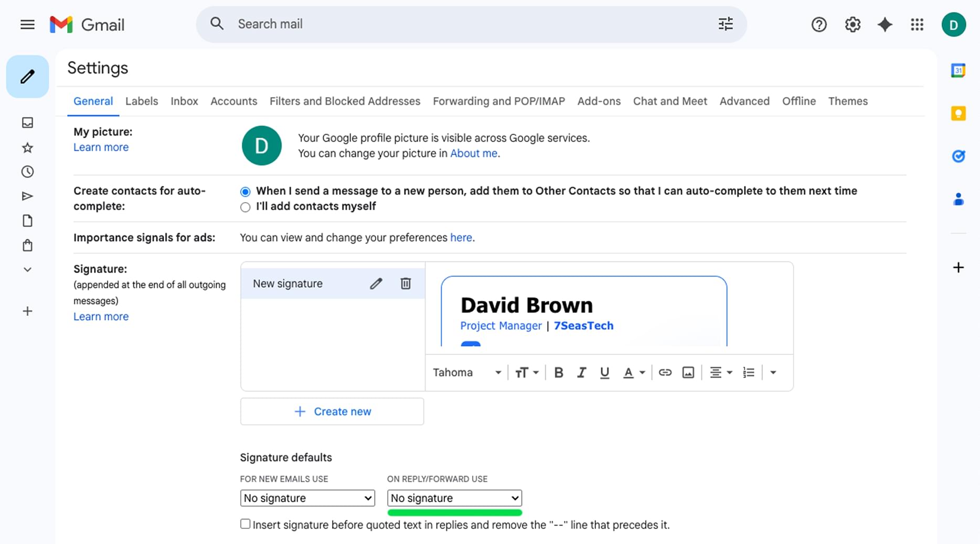
Task: Open the Gemini sparkle icon
Action: coord(885,24)
